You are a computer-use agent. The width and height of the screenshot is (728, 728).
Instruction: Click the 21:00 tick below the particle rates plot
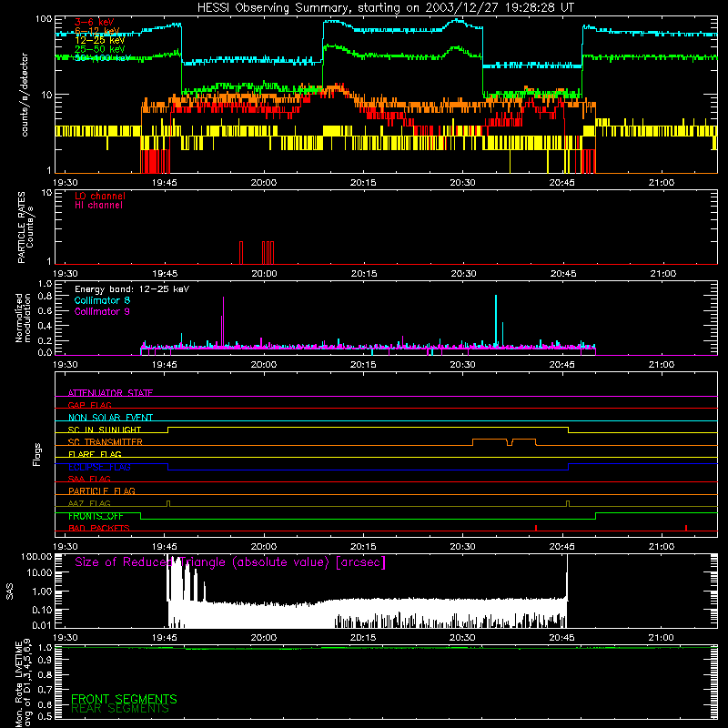(x=662, y=274)
